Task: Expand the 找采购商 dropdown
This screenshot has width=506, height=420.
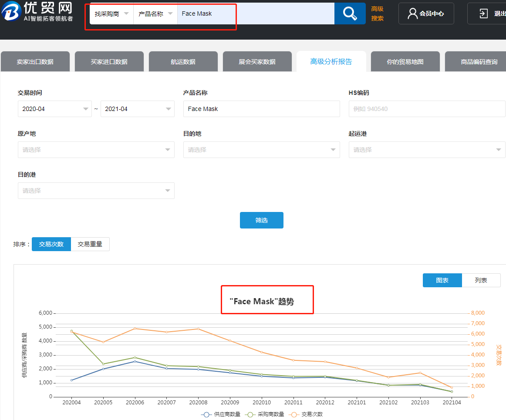Action: tap(111, 13)
